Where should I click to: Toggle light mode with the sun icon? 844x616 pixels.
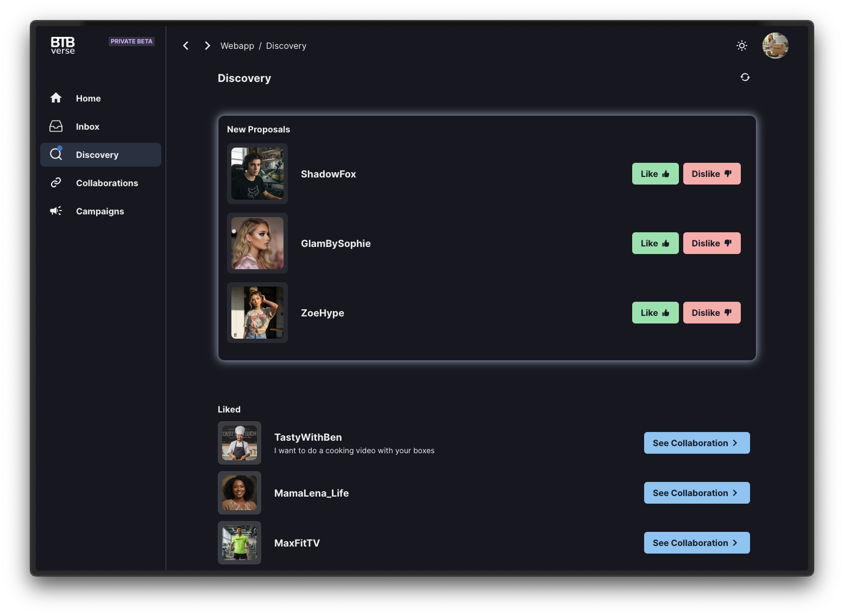[741, 46]
